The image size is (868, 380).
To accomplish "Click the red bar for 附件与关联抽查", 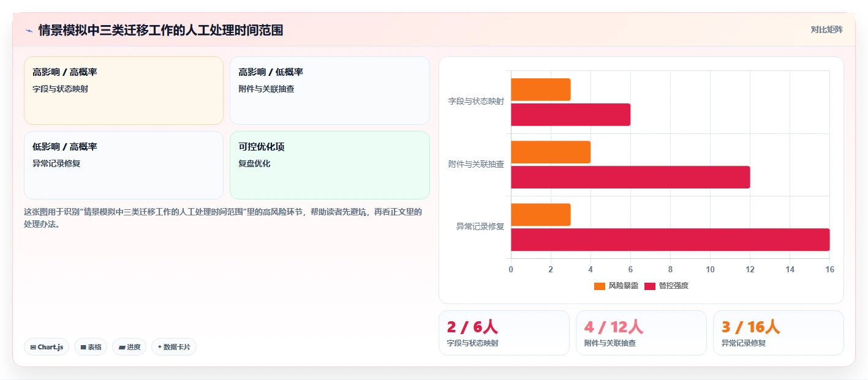I will [x=630, y=177].
